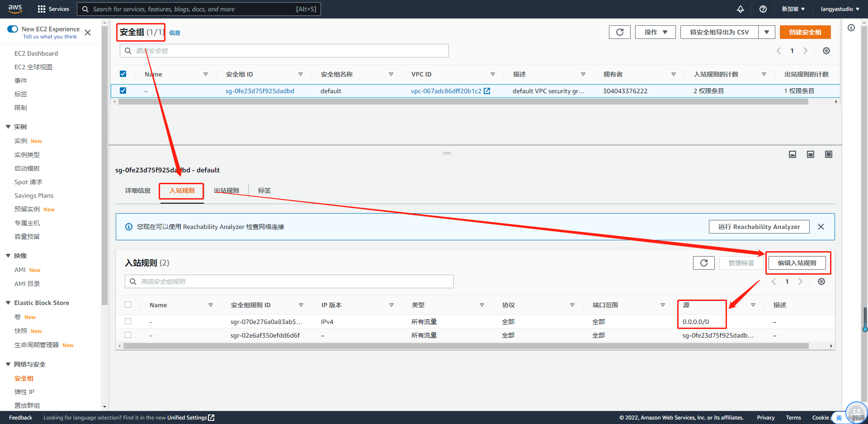Open security group table preferences gear

pos(826,51)
